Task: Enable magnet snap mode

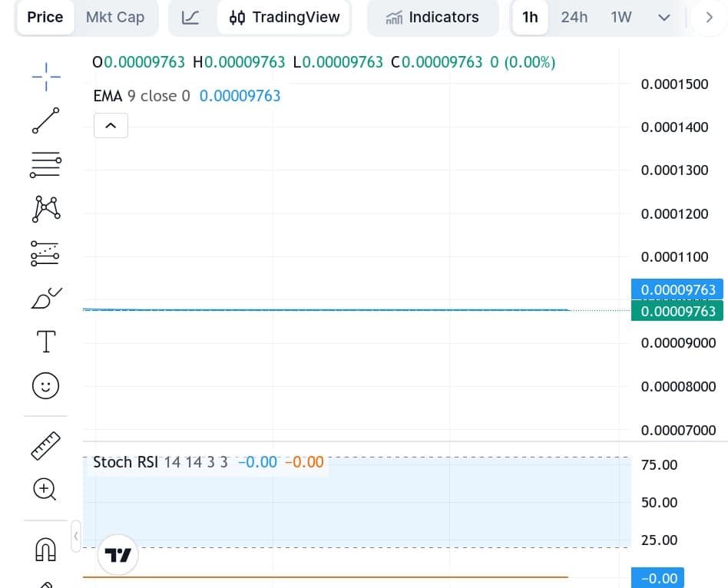Action: tap(45, 550)
